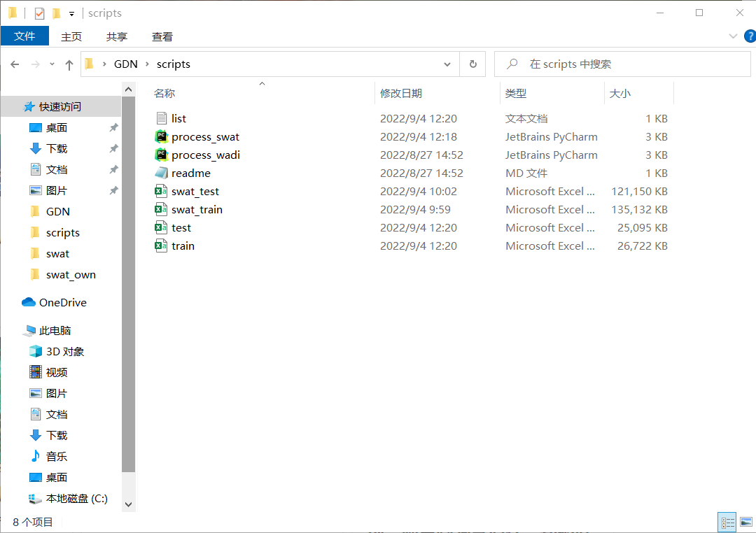Screen dimensions: 756x533
Task: Refresh the scripts folder view
Action: point(472,64)
